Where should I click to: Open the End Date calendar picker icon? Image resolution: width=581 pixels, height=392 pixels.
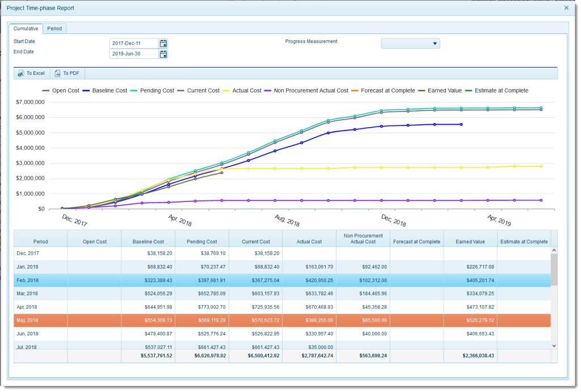(x=163, y=54)
